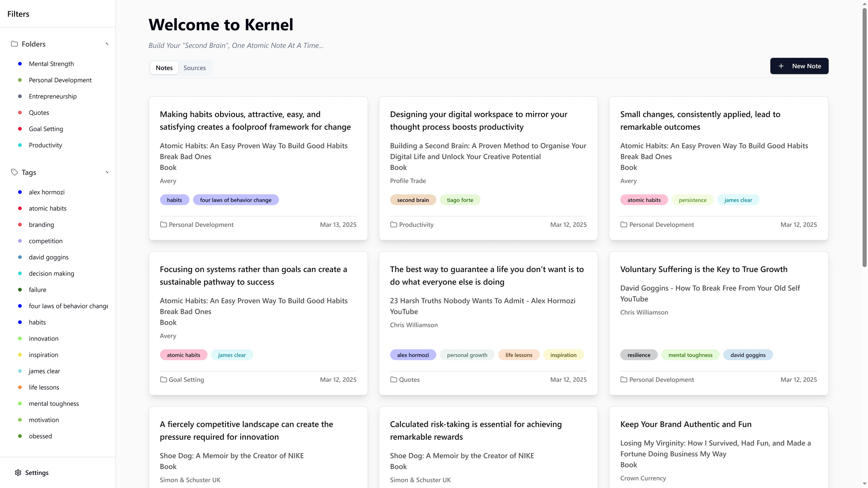Image resolution: width=868 pixels, height=488 pixels.
Task: Toggle the david goggins tag in the sidebar
Action: 49,257
